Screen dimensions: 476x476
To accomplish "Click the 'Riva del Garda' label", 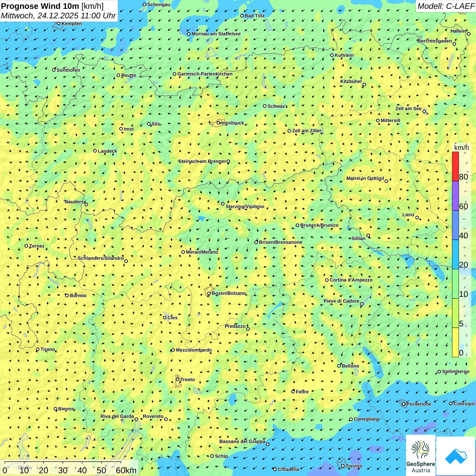I will [x=117, y=416].
